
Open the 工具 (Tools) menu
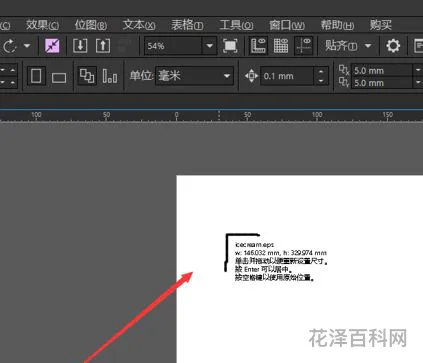236,25
